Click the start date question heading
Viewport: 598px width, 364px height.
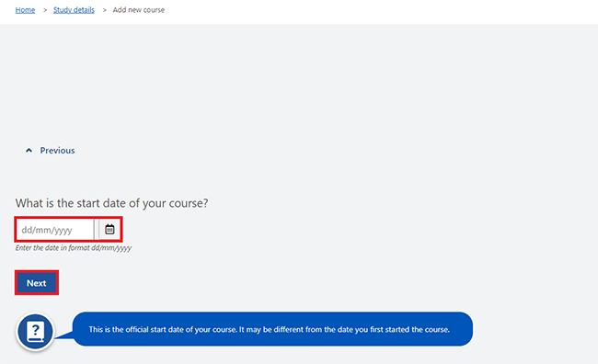(x=111, y=203)
